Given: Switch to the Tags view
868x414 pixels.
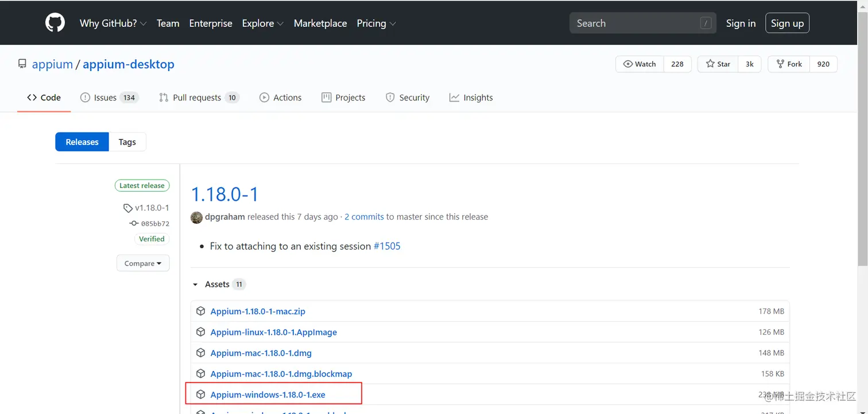Looking at the screenshot, I should click(127, 142).
